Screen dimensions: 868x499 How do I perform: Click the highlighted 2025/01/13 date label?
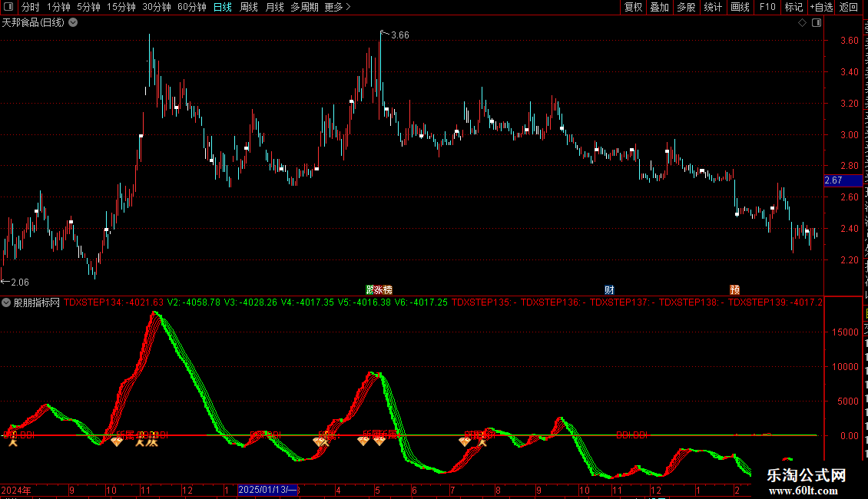coord(268,490)
